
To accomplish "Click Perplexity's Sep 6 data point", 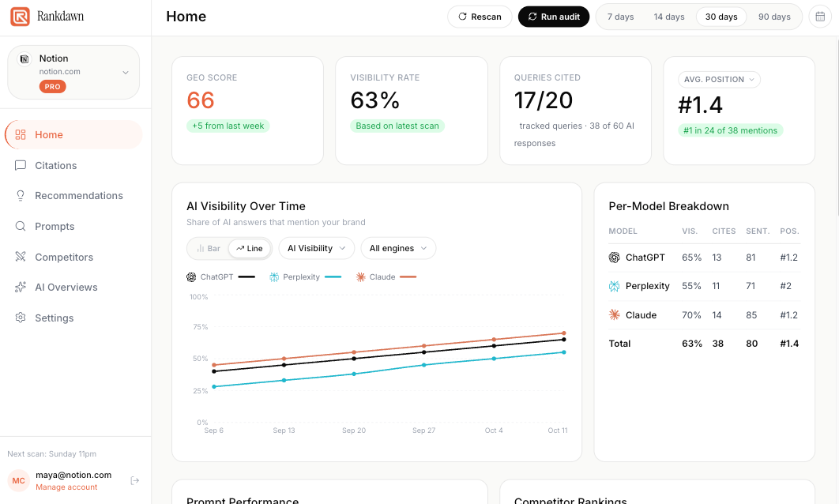I will coord(214,387).
